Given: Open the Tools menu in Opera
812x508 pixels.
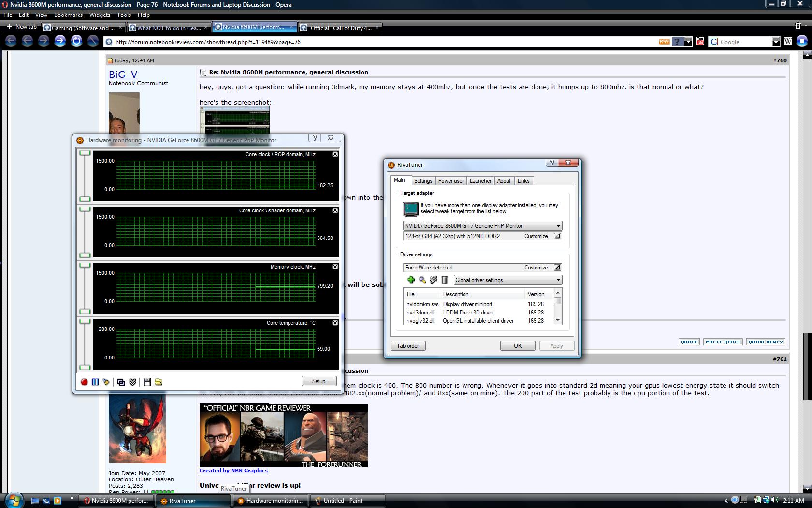Looking at the screenshot, I should (124, 15).
